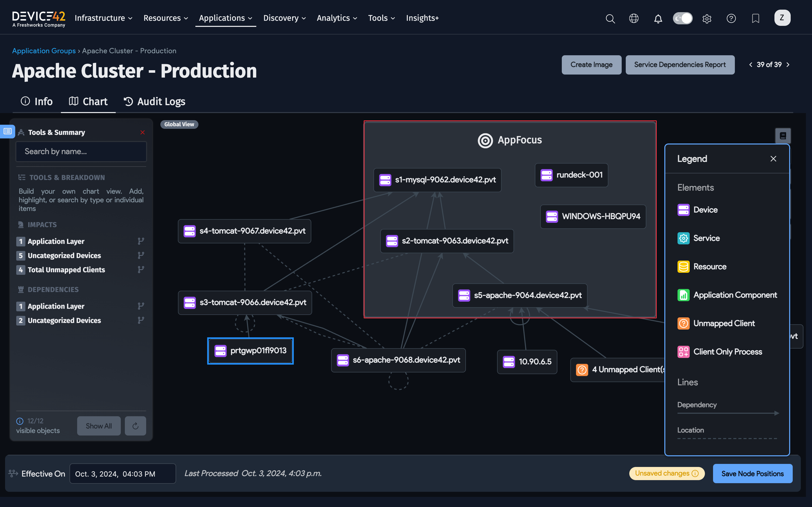This screenshot has height=507, width=812.
Task: Click the globe language icon
Action: coord(634,19)
